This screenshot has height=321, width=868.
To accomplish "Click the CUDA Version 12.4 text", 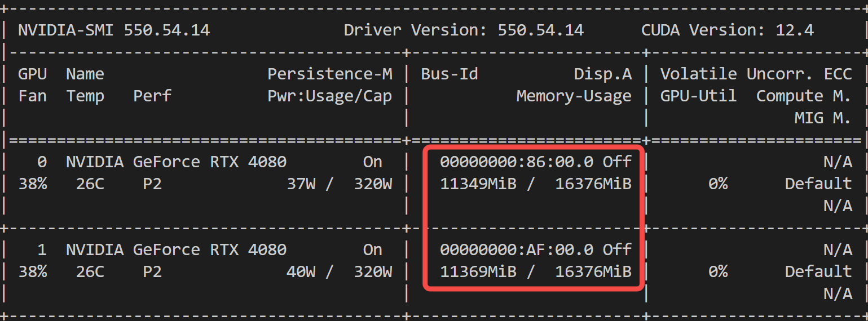I will 728,30.
